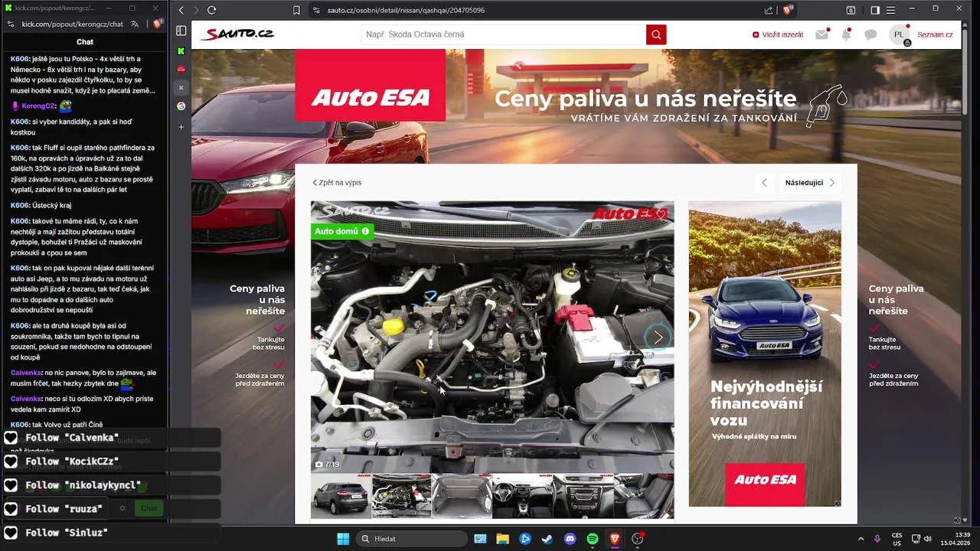The height and width of the screenshot is (551, 980).
Task: Go forward in the Brave browser
Action: [x=196, y=10]
